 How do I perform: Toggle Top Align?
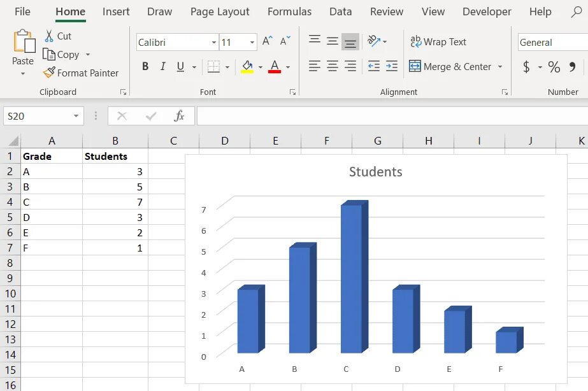pos(314,39)
